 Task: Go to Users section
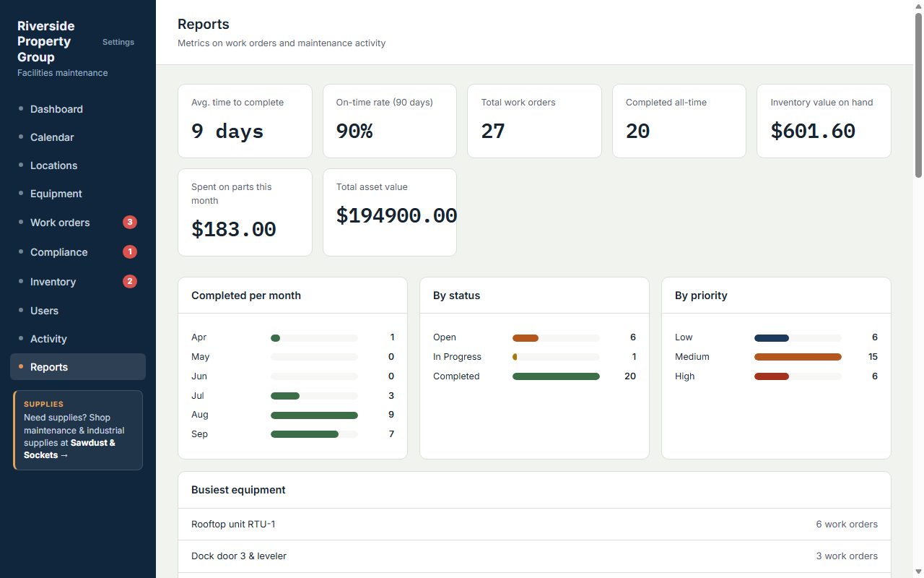coord(78,311)
